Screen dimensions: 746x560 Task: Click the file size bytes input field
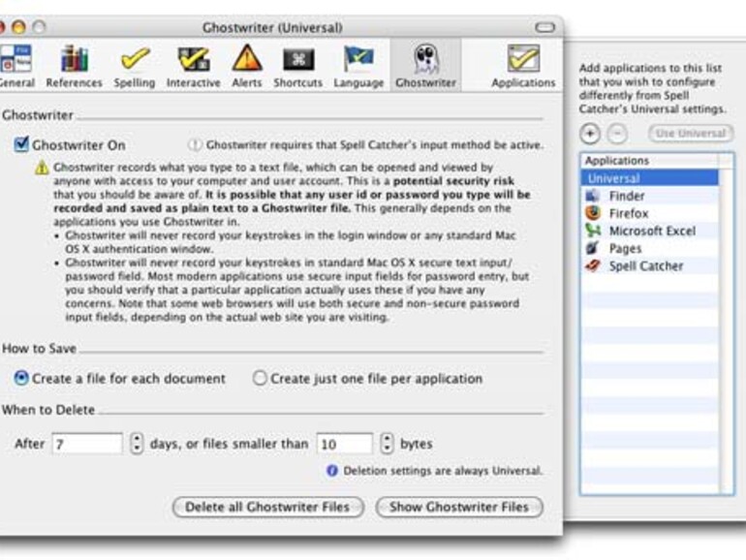[x=345, y=444]
